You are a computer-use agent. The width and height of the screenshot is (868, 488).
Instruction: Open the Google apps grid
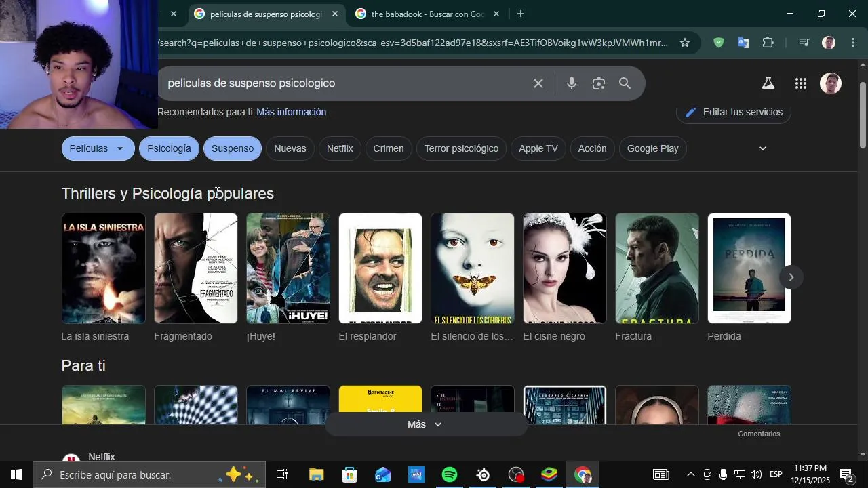[800, 83]
